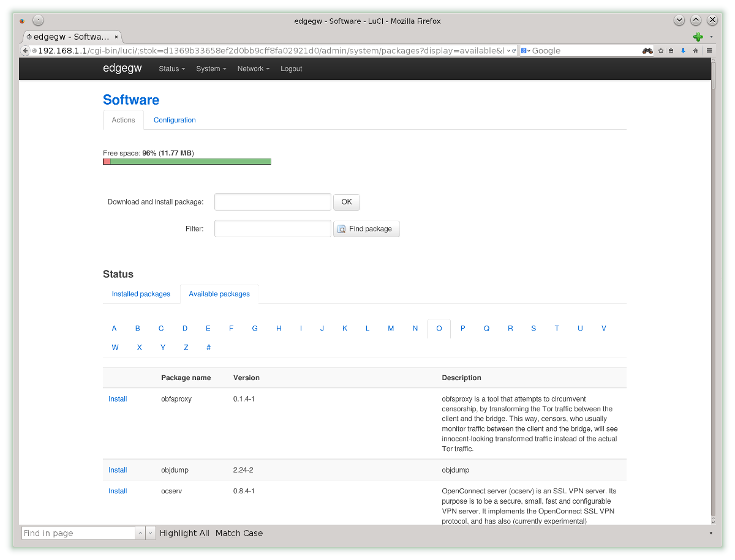The width and height of the screenshot is (735, 560).
Task: Click the green plus new tab icon
Action: point(698,37)
